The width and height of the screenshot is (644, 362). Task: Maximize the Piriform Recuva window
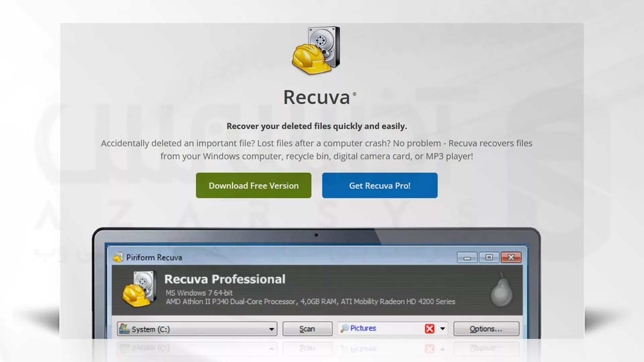489,257
